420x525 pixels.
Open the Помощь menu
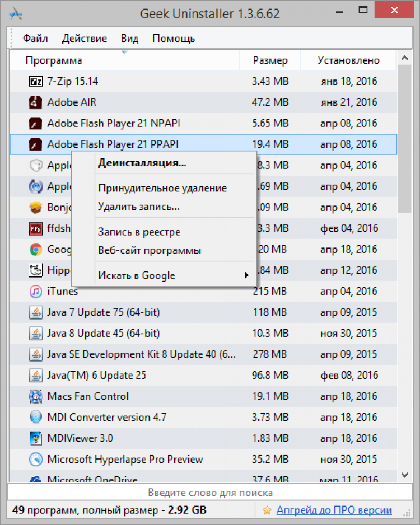coord(174,39)
